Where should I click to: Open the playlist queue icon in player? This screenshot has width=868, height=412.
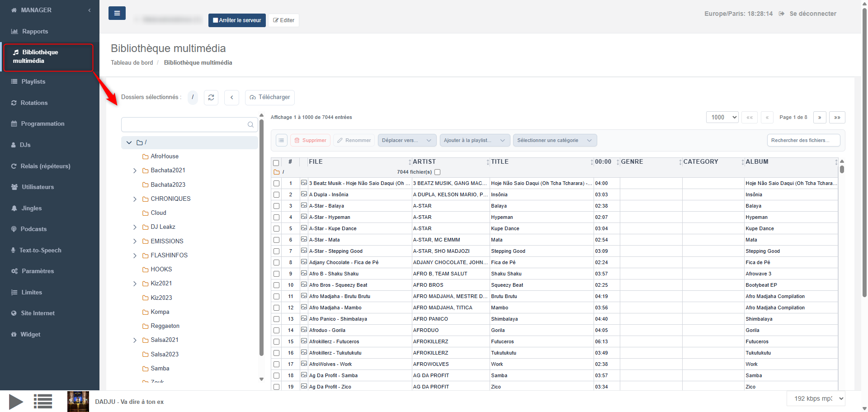43,401
